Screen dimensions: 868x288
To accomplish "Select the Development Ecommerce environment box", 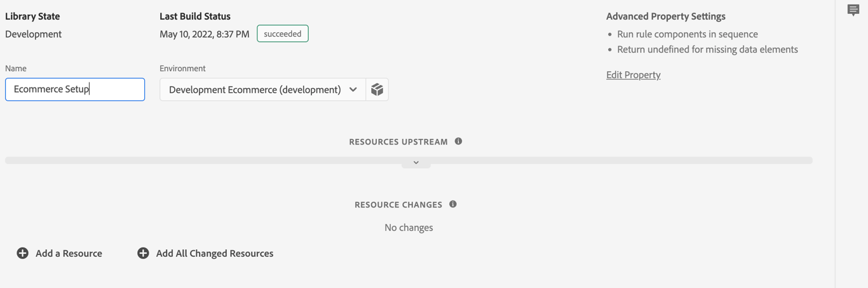I will (254, 89).
